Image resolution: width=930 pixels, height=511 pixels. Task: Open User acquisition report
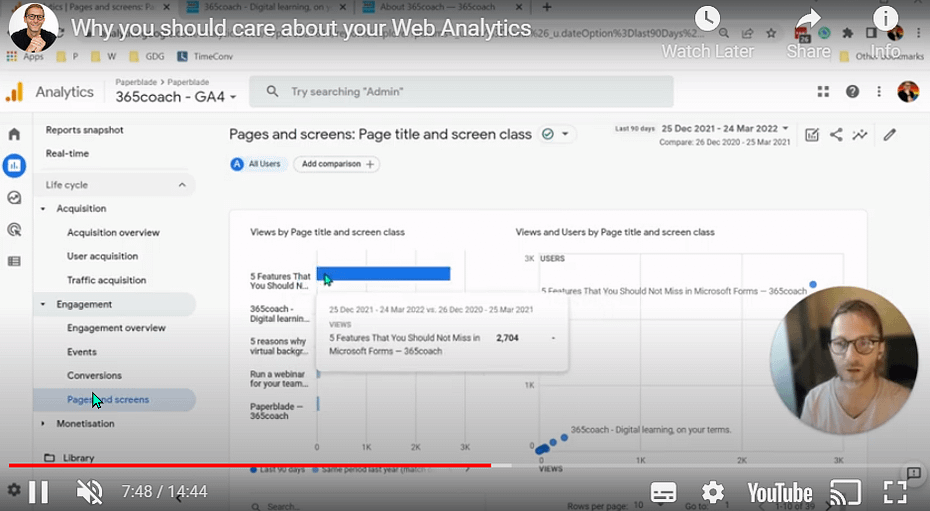[x=103, y=256]
